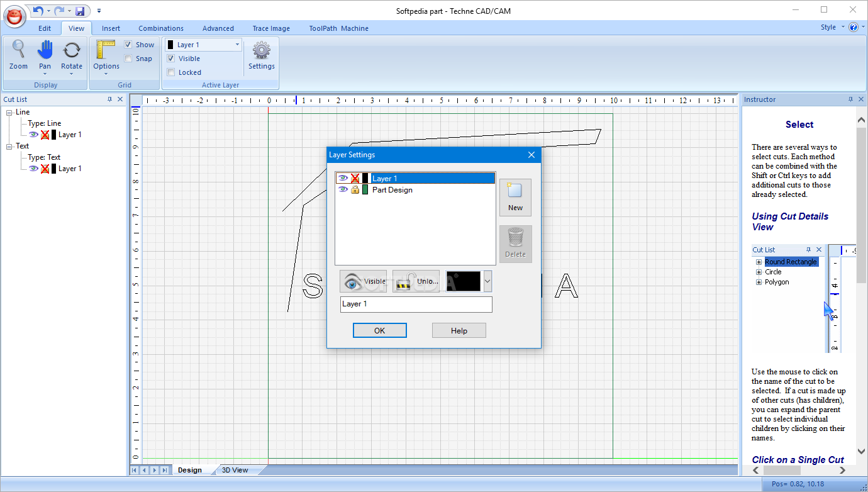
Task: Toggle Part Design layer eye icon
Action: point(343,189)
